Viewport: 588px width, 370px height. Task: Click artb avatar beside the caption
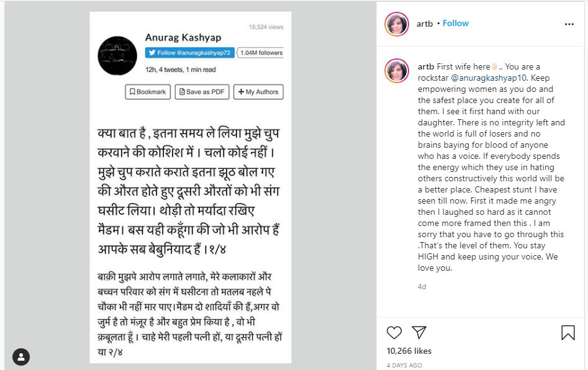pyautogui.click(x=397, y=71)
